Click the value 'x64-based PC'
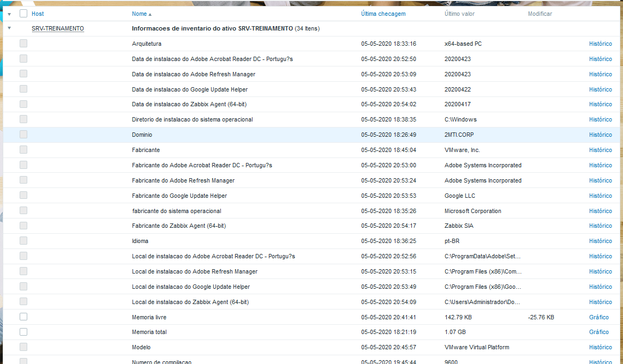 click(463, 44)
